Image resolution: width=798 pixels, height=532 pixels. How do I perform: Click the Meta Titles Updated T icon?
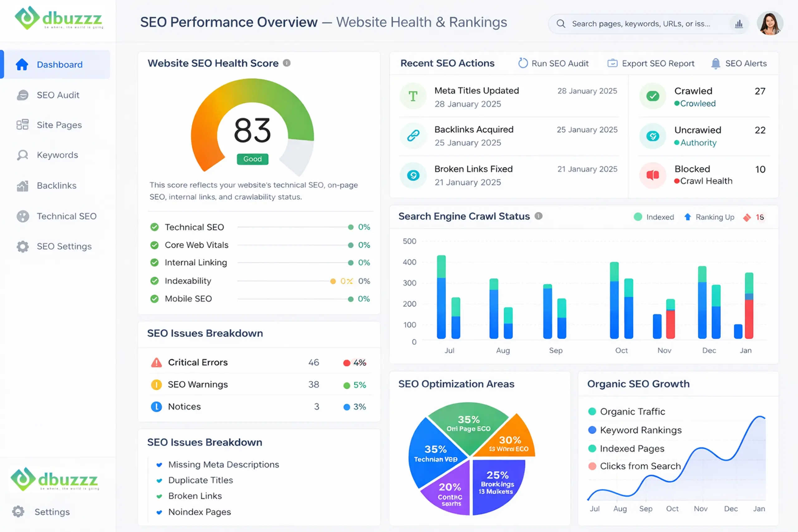coord(413,96)
